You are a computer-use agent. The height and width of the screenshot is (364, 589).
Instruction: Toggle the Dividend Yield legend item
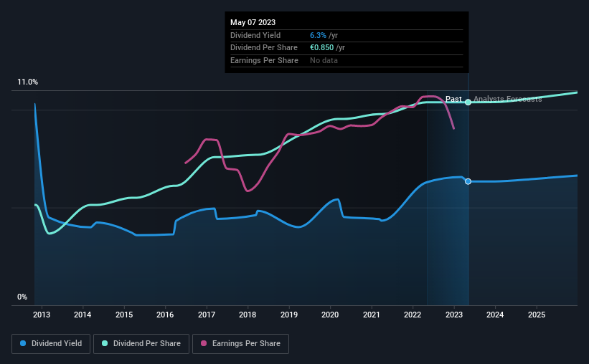[x=51, y=344]
